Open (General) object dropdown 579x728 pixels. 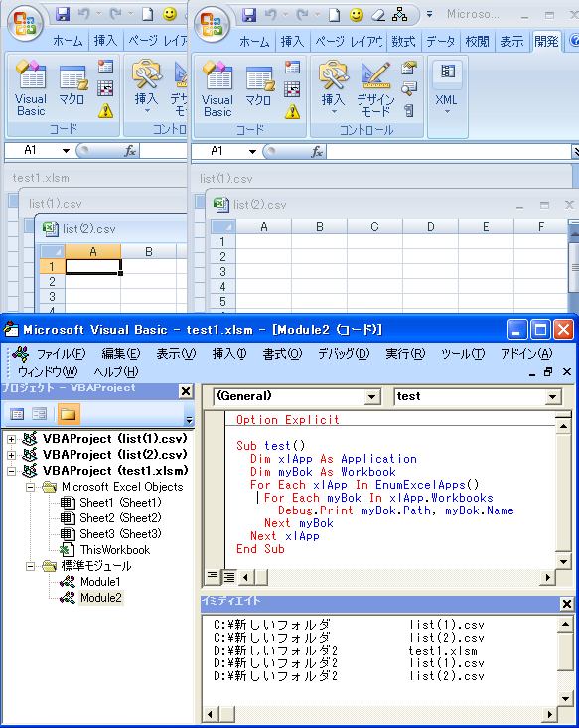371,397
